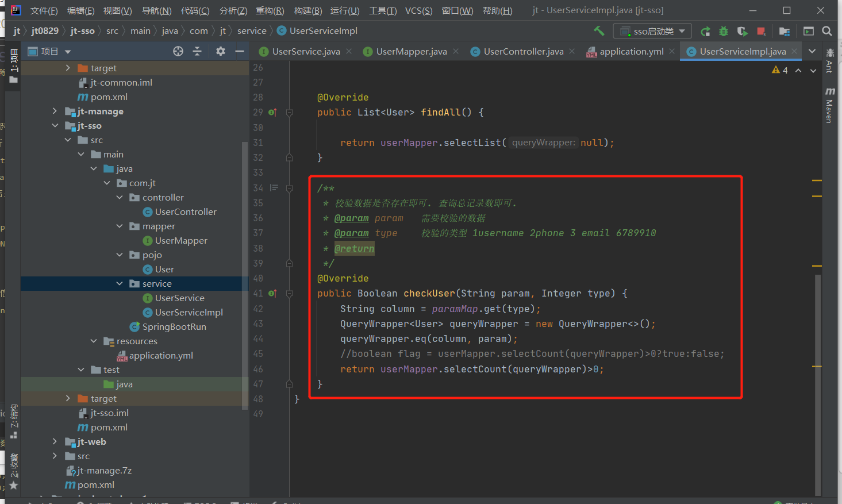The height and width of the screenshot is (504, 842).
Task: Select User class under pojo
Action: [x=164, y=269]
